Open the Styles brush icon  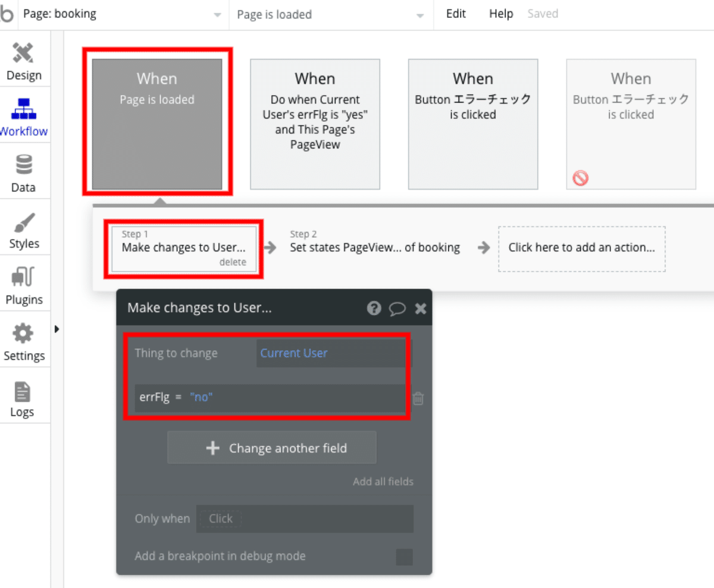point(24,222)
